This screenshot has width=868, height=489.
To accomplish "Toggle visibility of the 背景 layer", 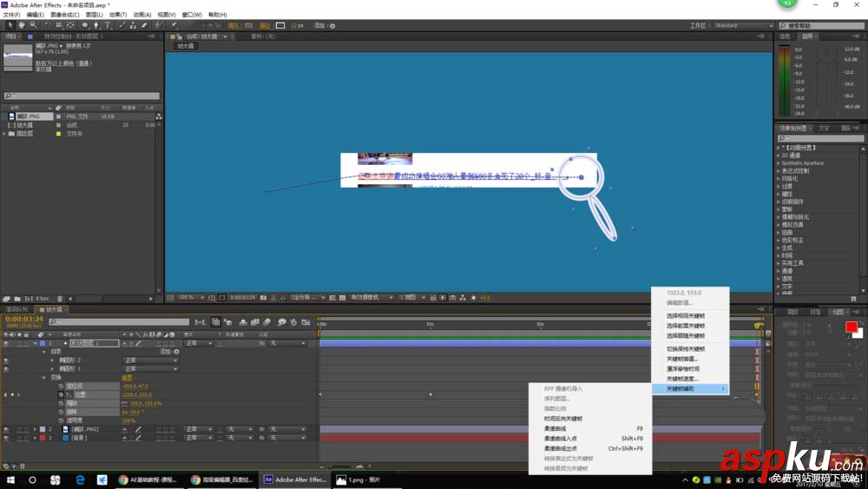I will click(x=7, y=438).
